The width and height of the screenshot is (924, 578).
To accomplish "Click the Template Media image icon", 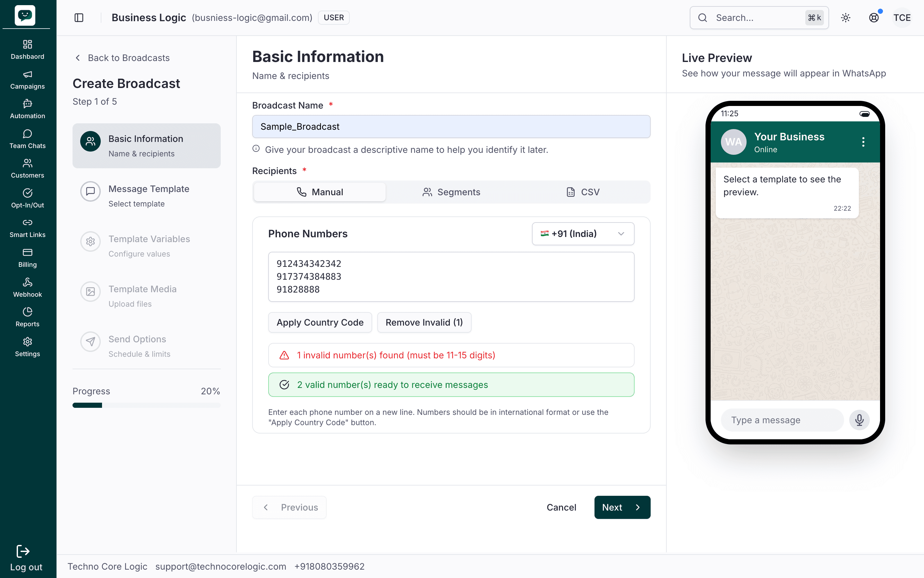I will coord(90,292).
